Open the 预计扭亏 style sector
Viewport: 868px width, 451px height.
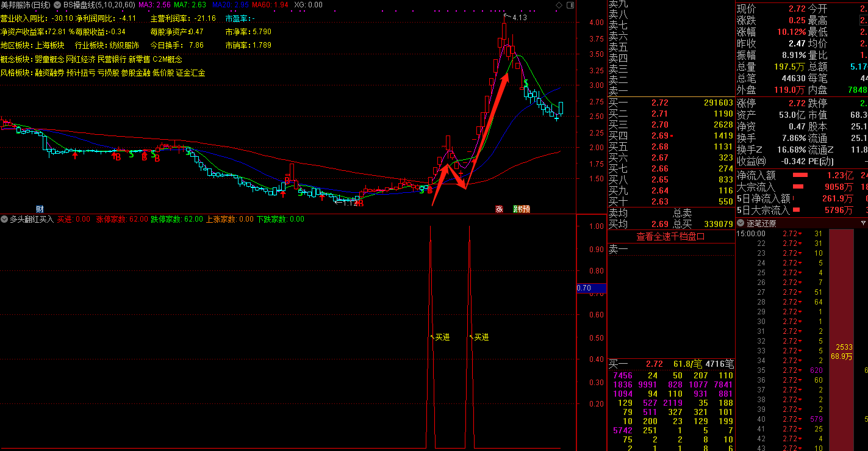[81, 73]
